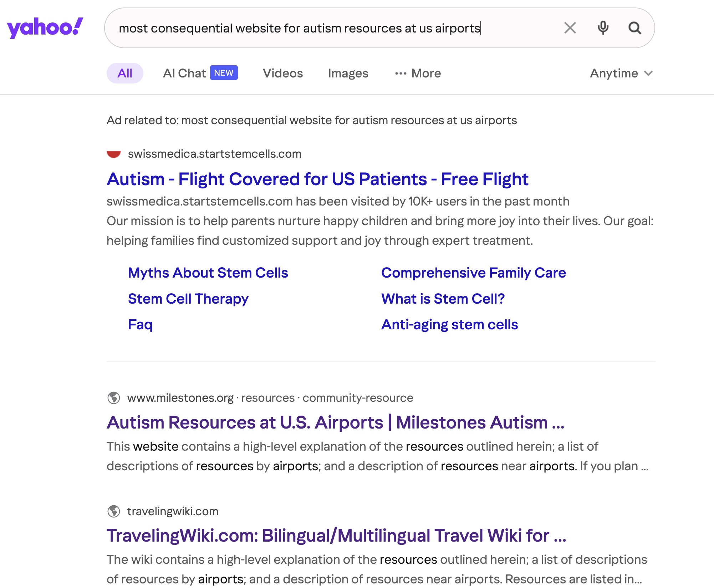Visit the Myths About Stem Cells sitelink
Image resolution: width=714 pixels, height=588 pixels.
(x=208, y=273)
